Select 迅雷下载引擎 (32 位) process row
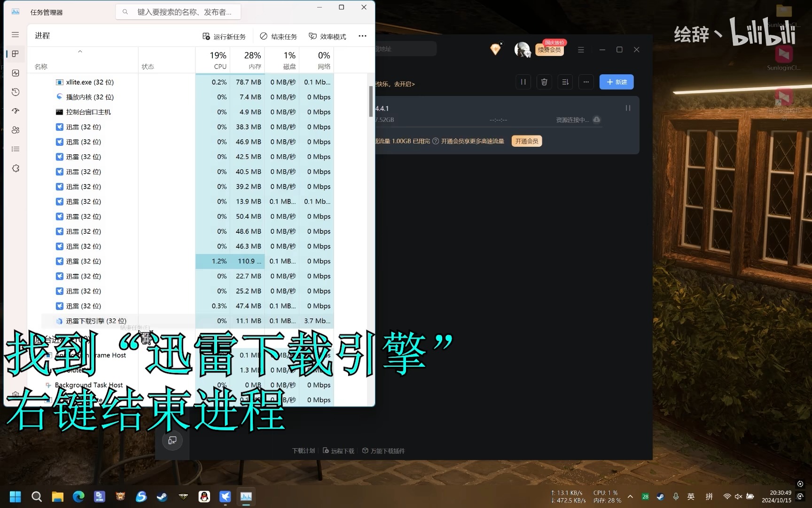812x508 pixels. tap(188, 321)
